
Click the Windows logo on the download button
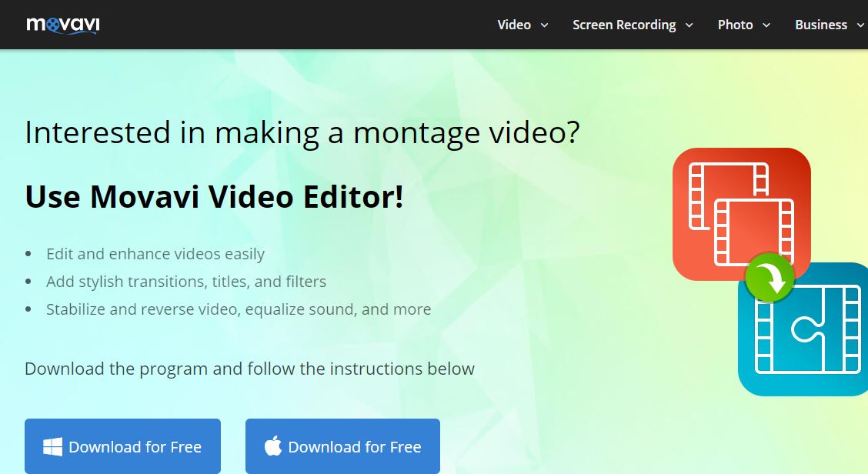coord(53,447)
